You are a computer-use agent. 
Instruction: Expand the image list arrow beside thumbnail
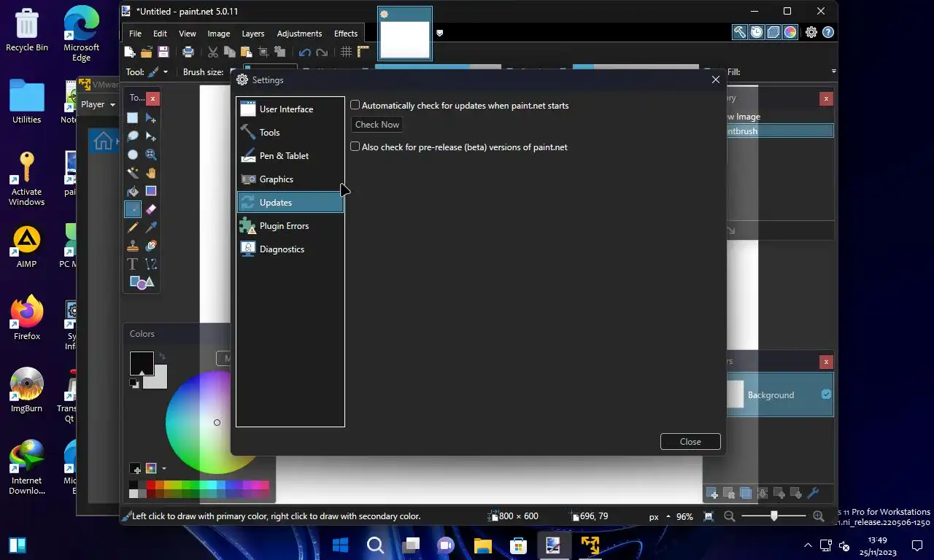coord(439,33)
